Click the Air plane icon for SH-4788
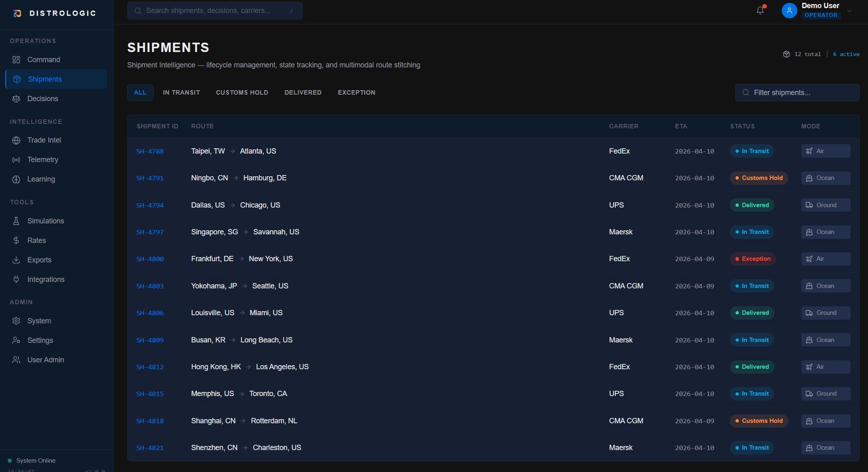This screenshot has width=868, height=472. click(x=809, y=151)
